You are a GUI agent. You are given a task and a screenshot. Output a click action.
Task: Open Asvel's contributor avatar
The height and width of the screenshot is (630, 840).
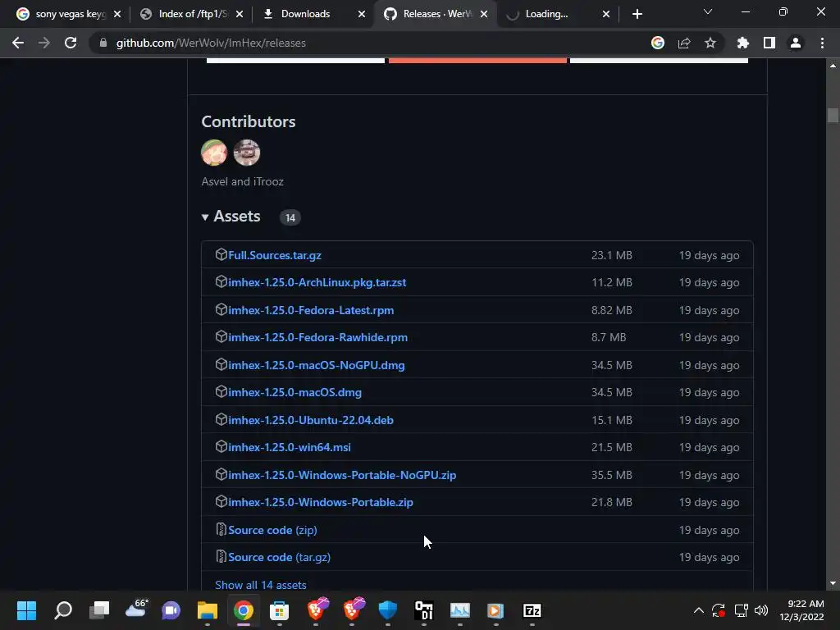point(214,153)
